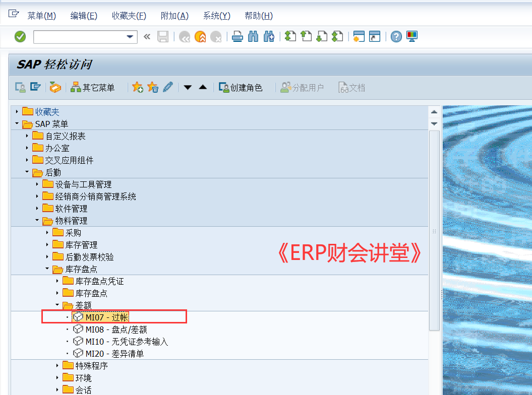
Task: Expand the 库存管理 folder
Action: coord(47,244)
